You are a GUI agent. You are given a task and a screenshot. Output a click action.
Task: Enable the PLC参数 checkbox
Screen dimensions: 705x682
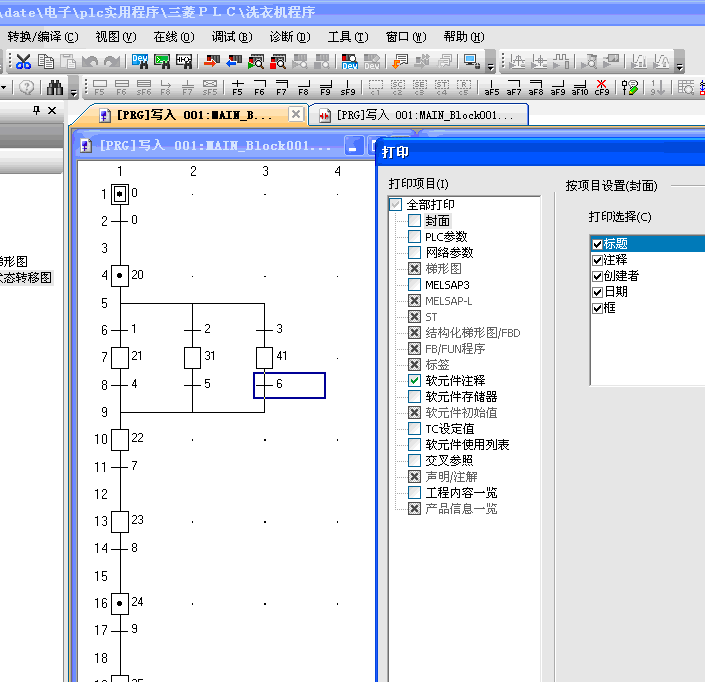(414, 237)
